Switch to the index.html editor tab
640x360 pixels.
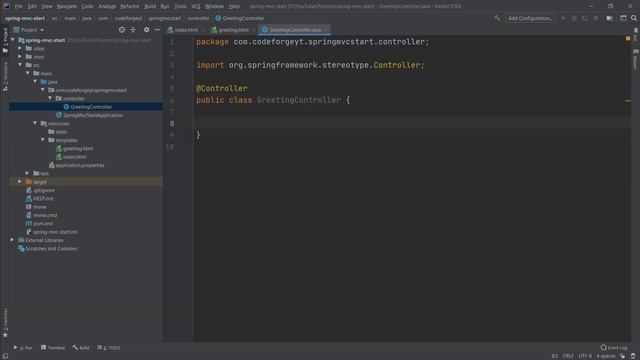[x=186, y=30]
